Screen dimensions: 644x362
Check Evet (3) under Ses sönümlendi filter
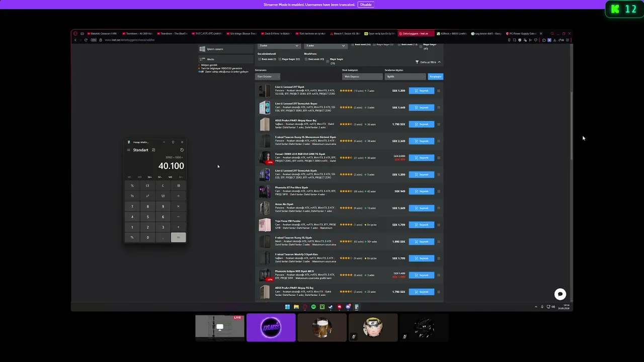pyautogui.click(x=260, y=59)
